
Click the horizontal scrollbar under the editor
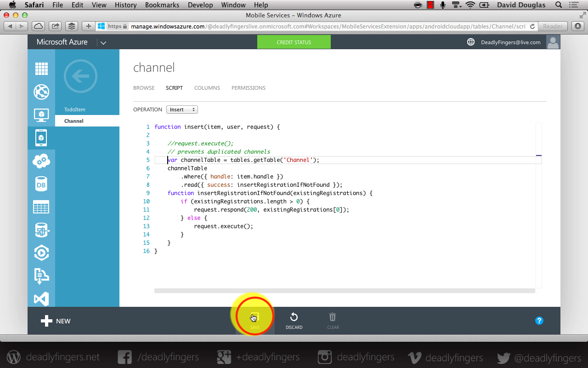click(345, 291)
